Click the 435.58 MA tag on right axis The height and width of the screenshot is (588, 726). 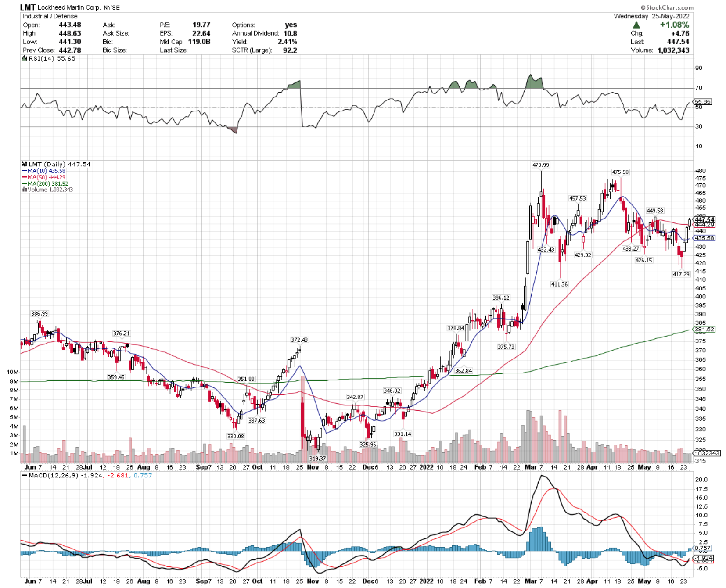tap(704, 238)
